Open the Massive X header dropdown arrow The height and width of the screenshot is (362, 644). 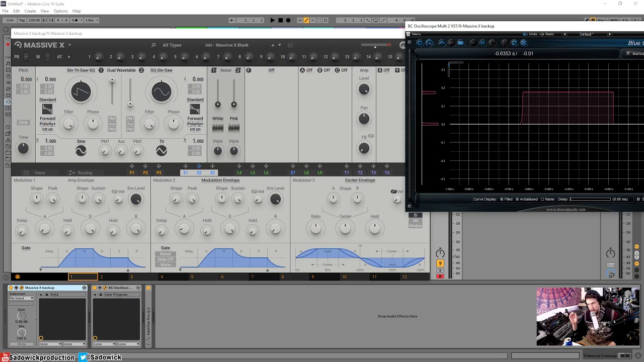pyautogui.click(x=69, y=45)
